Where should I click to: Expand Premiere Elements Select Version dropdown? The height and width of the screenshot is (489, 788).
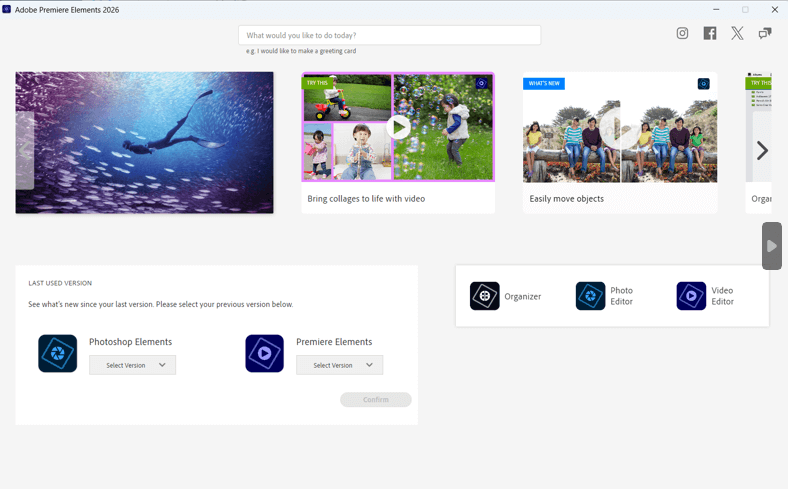click(x=339, y=365)
